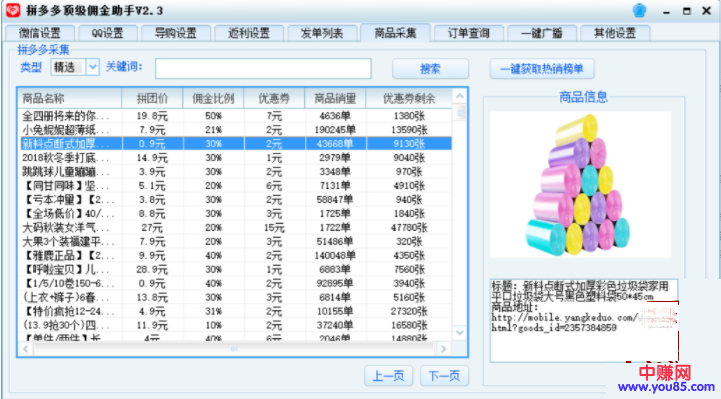Go to next page with 下一页
The image size is (721, 399).
444,376
